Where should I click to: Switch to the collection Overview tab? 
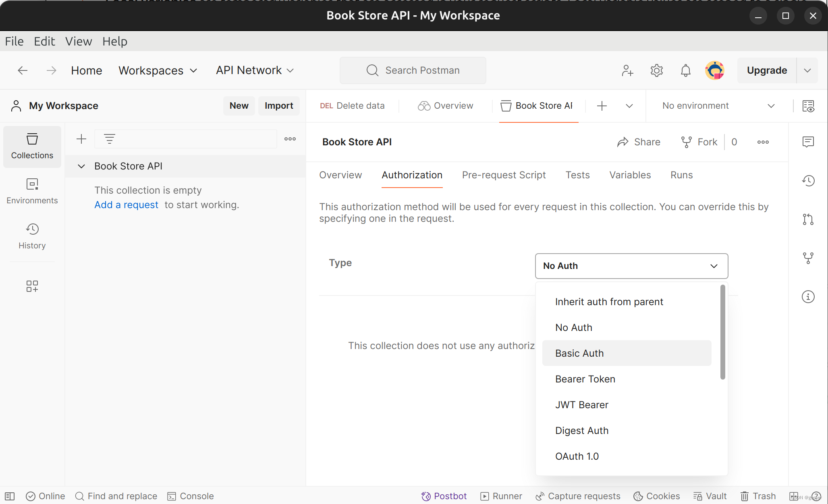point(340,175)
